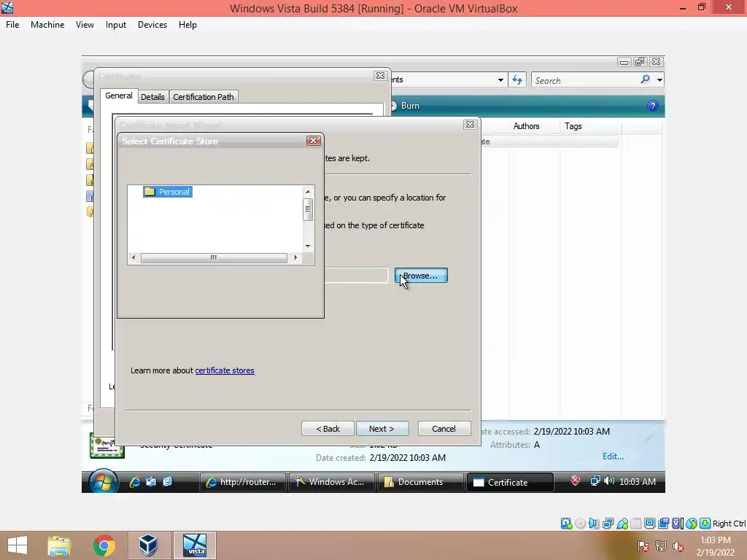
Task: Click the Vista network tray icon
Action: coord(595,481)
